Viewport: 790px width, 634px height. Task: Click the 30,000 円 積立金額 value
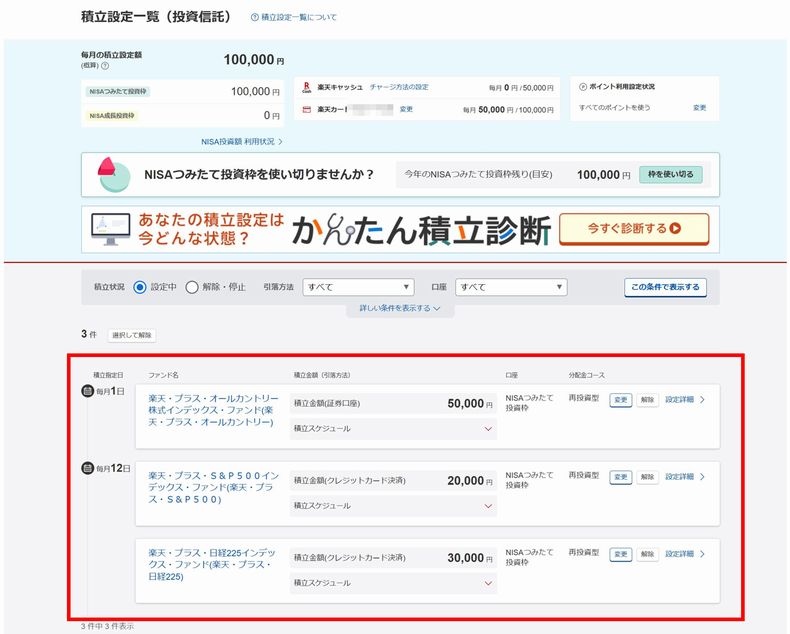coord(470,558)
